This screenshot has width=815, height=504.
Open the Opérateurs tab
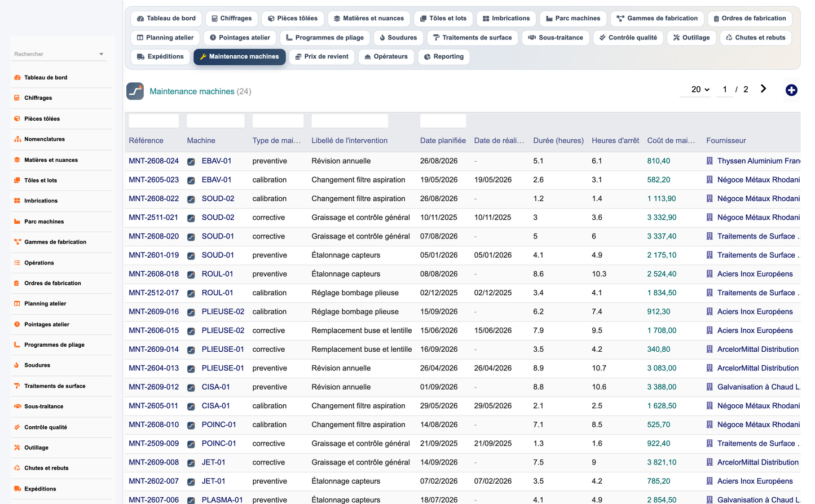[x=386, y=57]
